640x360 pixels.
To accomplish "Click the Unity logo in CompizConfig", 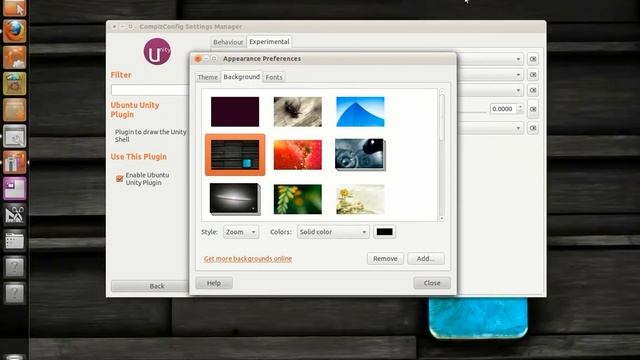I will click(x=157, y=51).
